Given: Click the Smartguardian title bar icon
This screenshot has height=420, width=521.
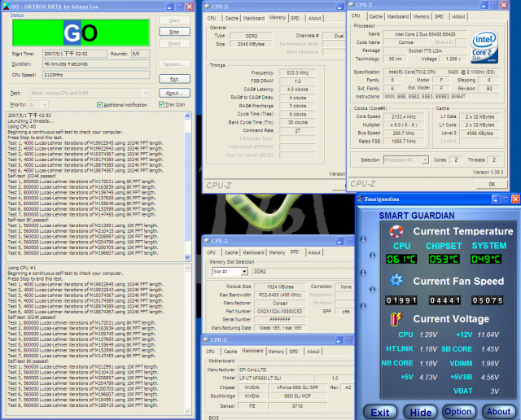Looking at the screenshot, I should tap(360, 199).
